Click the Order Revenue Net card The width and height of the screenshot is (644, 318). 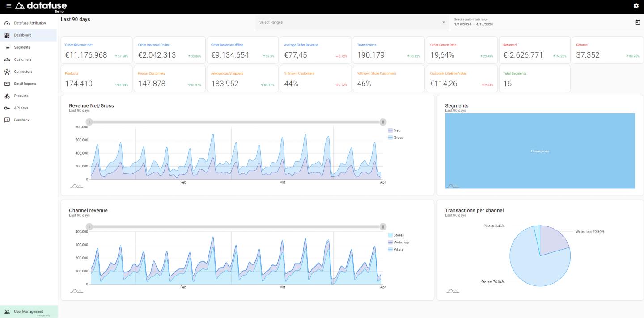97,50
